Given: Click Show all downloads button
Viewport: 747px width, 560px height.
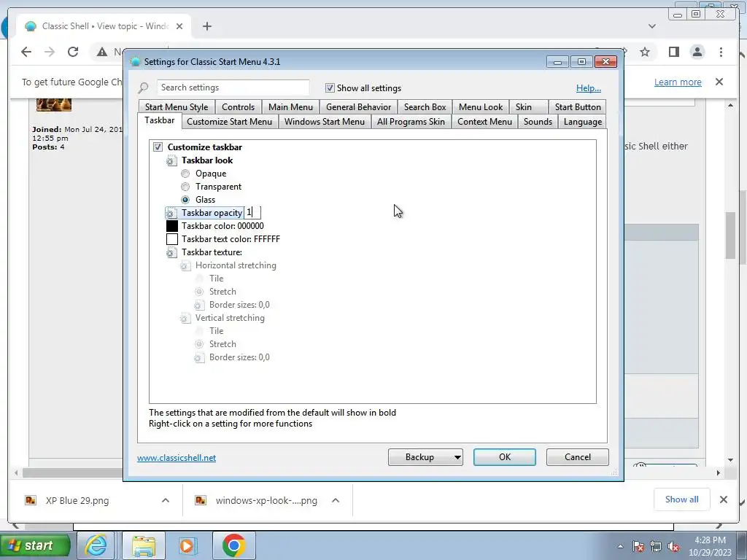Looking at the screenshot, I should coord(682,499).
